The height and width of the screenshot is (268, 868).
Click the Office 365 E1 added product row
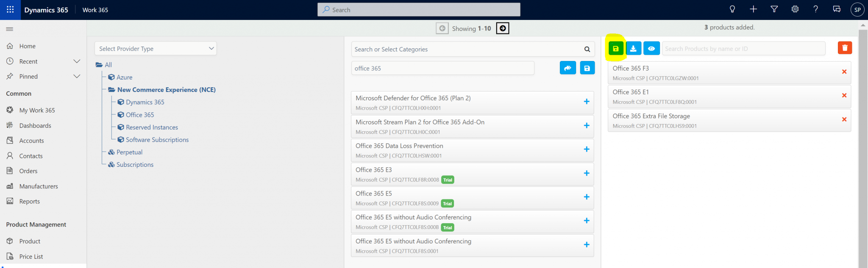tap(729, 97)
